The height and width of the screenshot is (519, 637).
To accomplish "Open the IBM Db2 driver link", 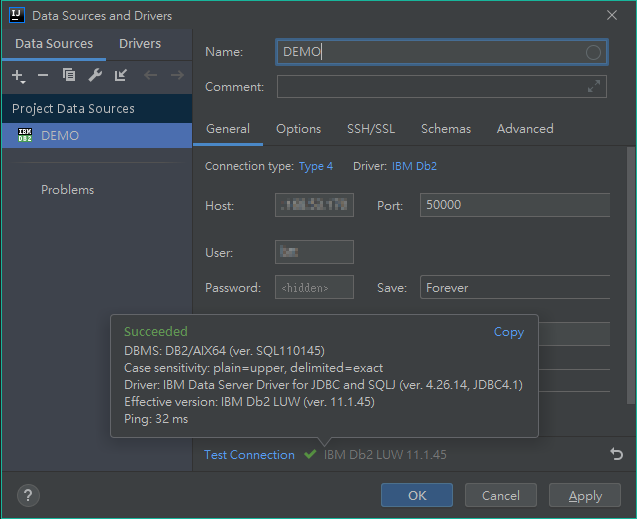I will pos(414,166).
